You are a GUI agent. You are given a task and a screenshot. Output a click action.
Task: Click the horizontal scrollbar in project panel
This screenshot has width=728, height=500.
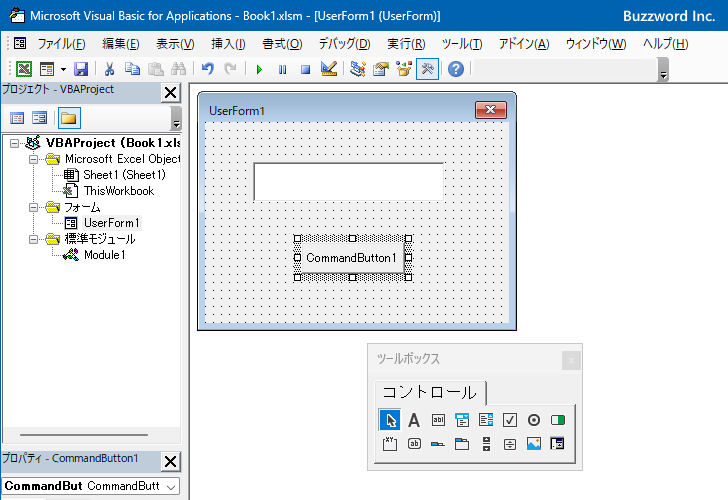(x=84, y=435)
